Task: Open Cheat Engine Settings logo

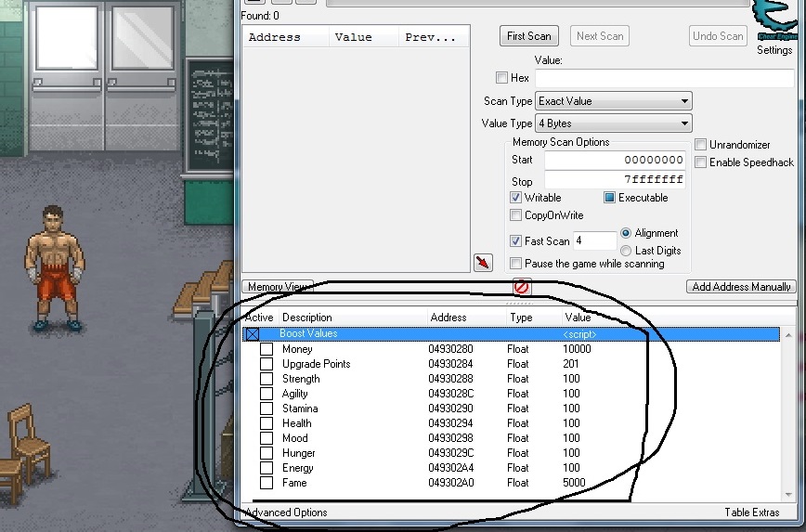Action: 776,21
